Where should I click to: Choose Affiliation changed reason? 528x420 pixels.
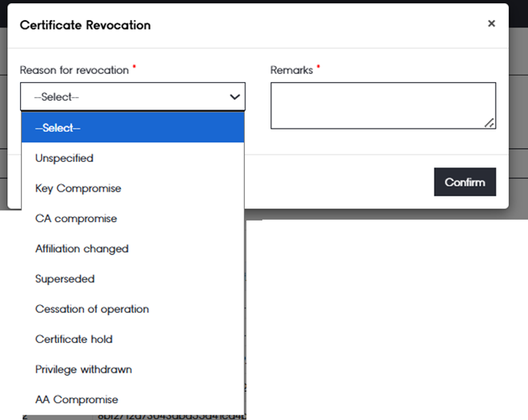[x=81, y=249]
